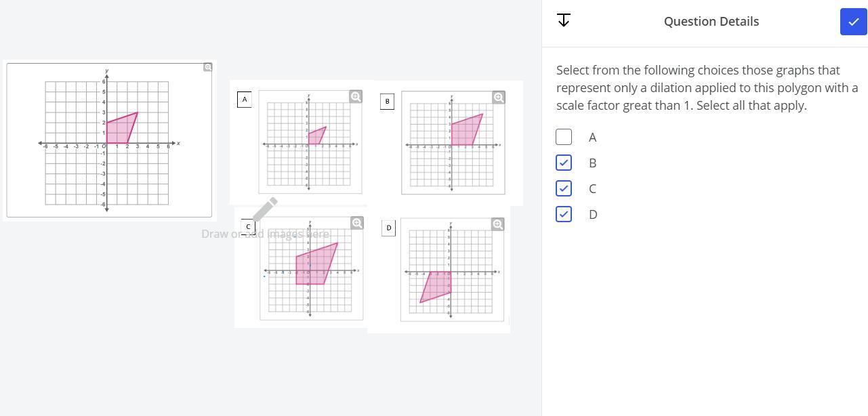This screenshot has height=416, width=868.
Task: Click the graph C polygon image
Action: click(x=311, y=268)
